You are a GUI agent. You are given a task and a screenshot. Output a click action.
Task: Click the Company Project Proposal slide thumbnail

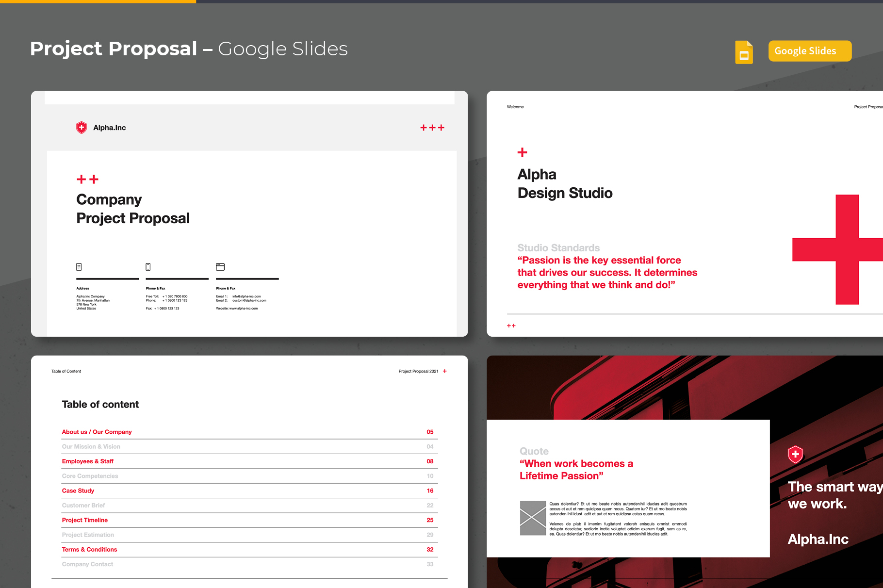[x=249, y=213]
